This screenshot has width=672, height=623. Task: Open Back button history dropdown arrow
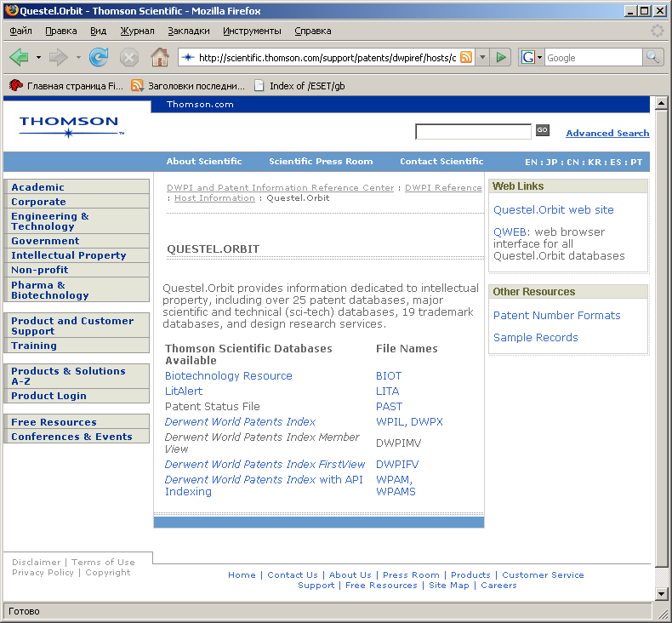(38, 57)
